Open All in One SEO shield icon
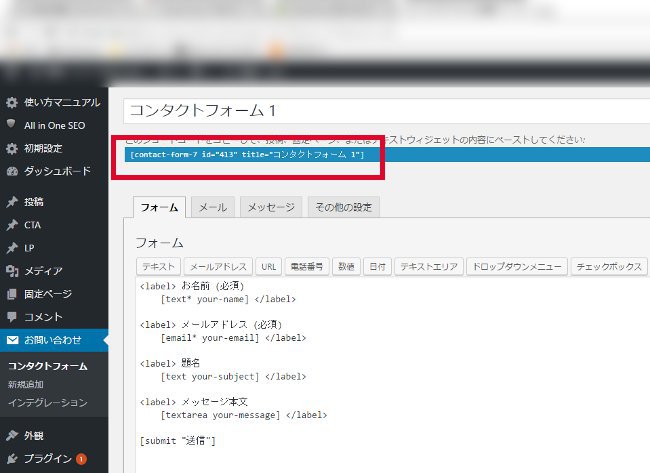This screenshot has width=650, height=473. point(11,125)
